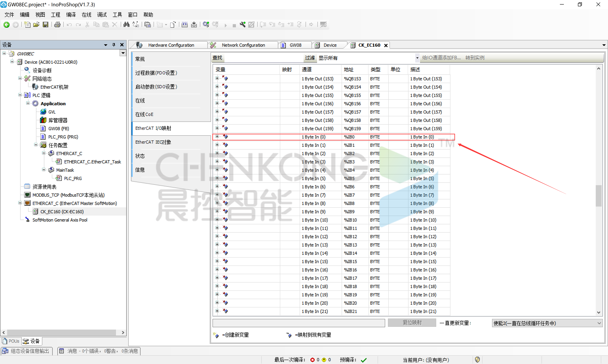Click the binoculars find icon

click(126, 25)
